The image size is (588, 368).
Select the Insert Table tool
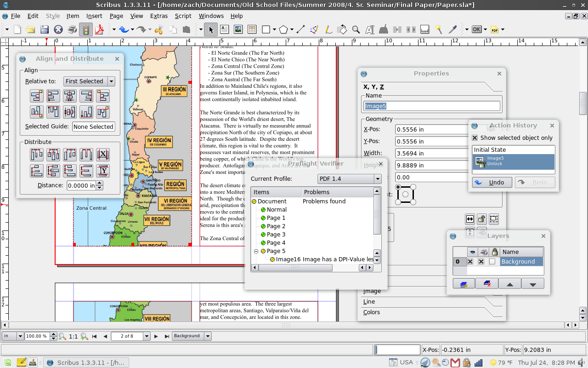tap(251, 29)
